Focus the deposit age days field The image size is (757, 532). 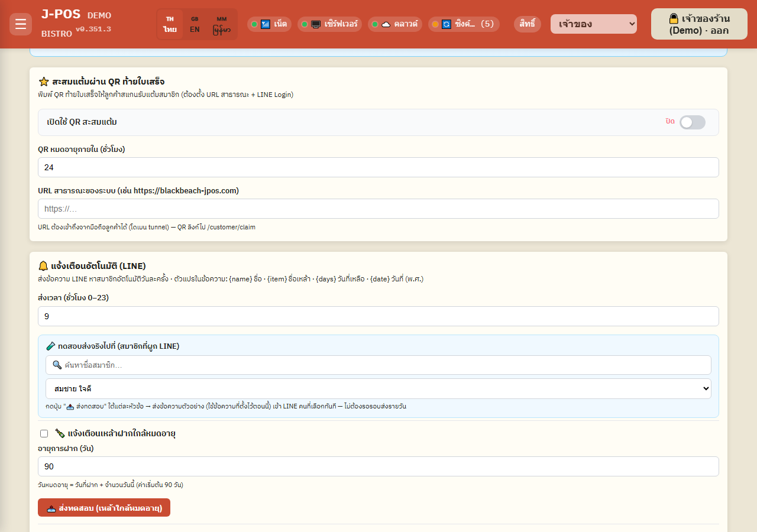[x=378, y=466]
